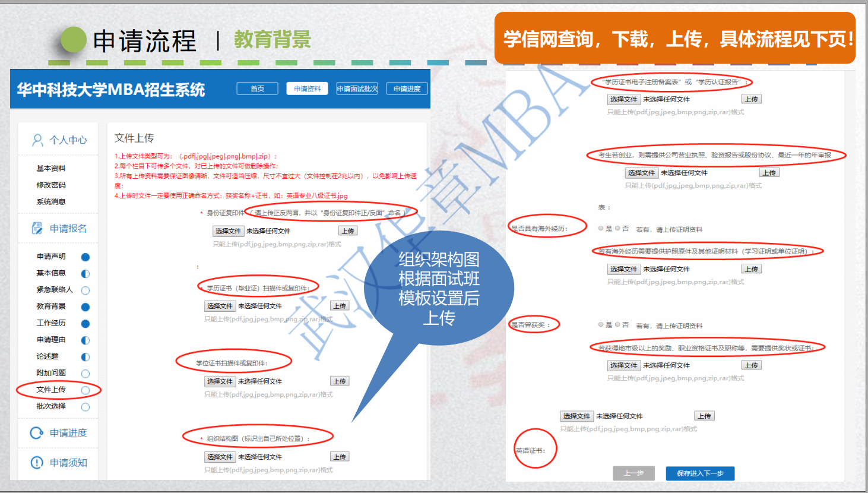868x493 pixels.
Task: Click the 申请须知 exclamation icon
Action: click(37, 462)
